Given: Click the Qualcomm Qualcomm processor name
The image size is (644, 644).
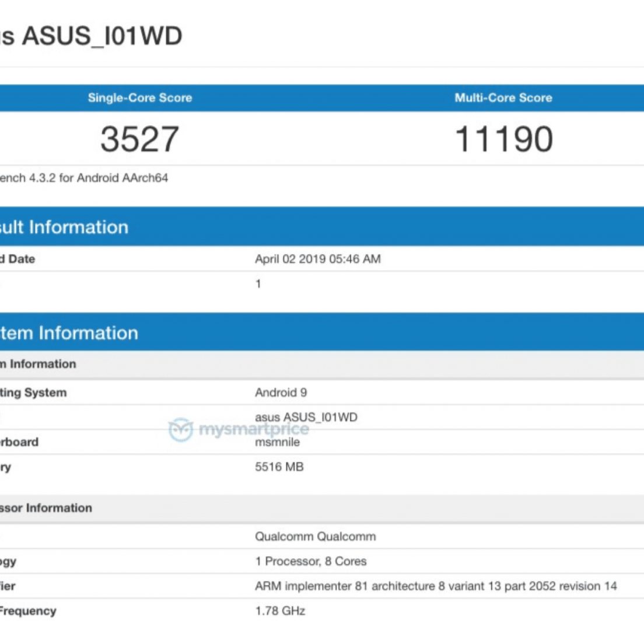Looking at the screenshot, I should pos(315,537).
